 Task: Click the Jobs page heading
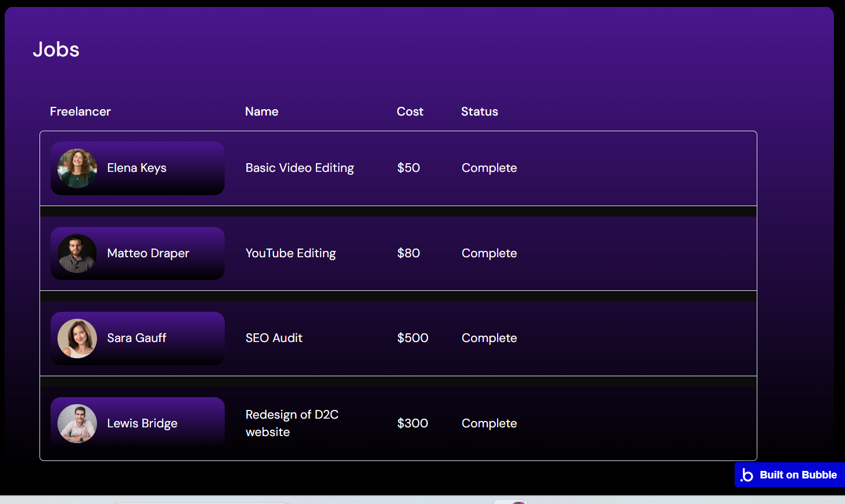point(56,49)
